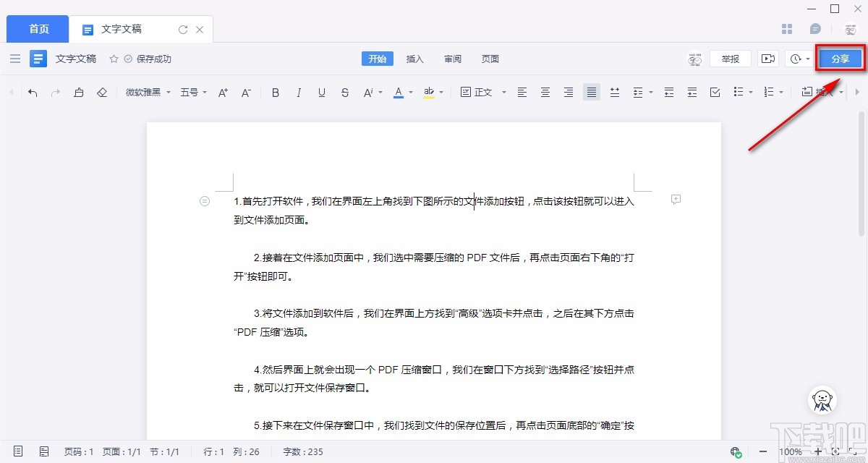Open user avatar next to 举报
This screenshot has height=463, width=868.
click(695, 59)
